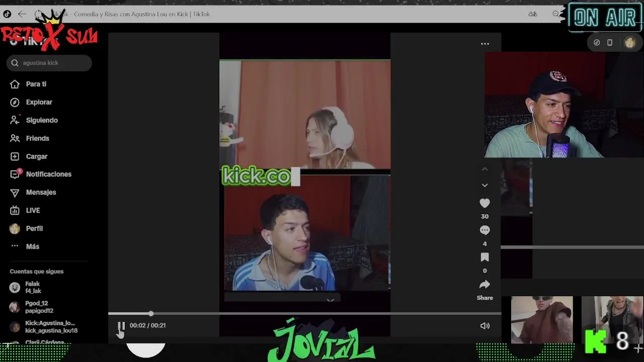Save video with the bookmark icon
644x362 pixels.
tap(485, 257)
